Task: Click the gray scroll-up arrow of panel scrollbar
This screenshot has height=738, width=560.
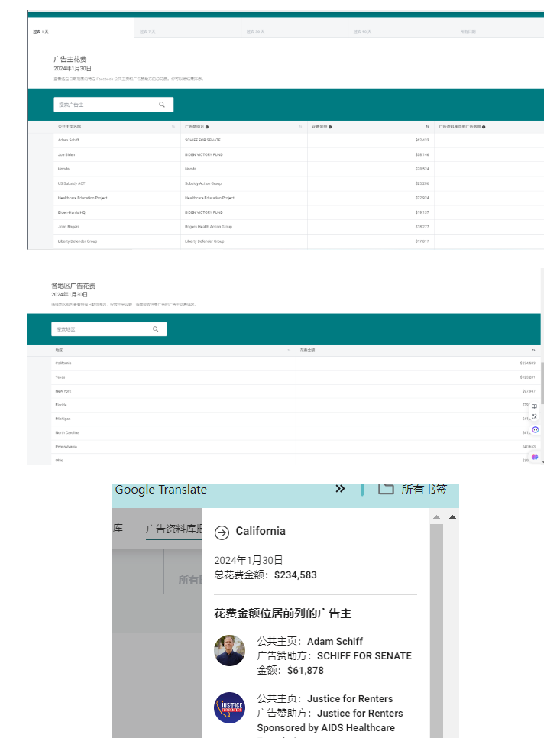Action: pyautogui.click(x=436, y=516)
